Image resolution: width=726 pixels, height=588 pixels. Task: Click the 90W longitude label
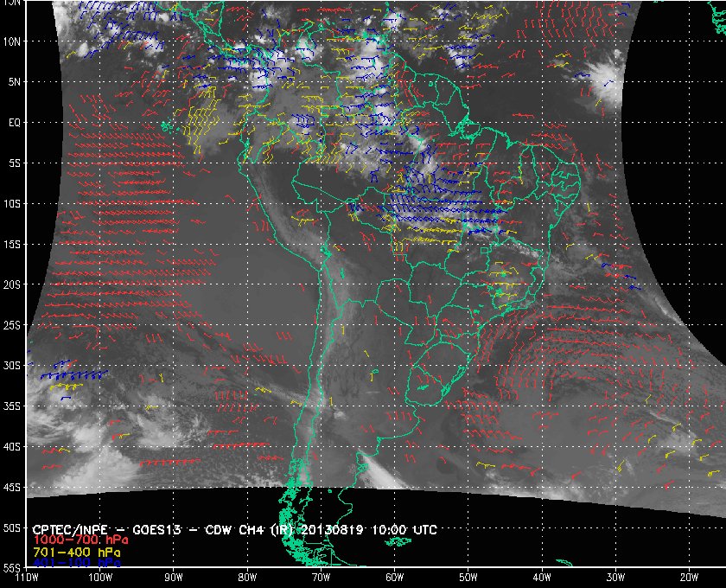[x=174, y=578]
